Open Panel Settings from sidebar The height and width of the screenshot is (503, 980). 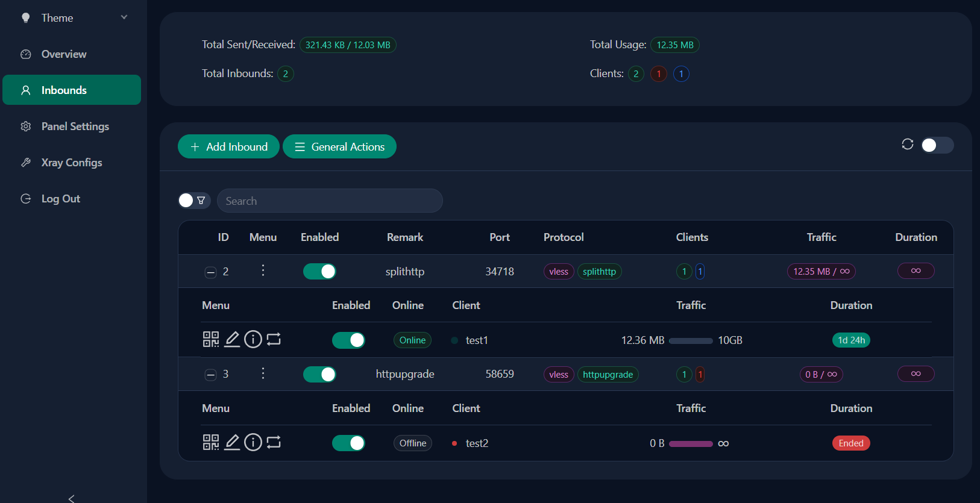click(x=75, y=127)
